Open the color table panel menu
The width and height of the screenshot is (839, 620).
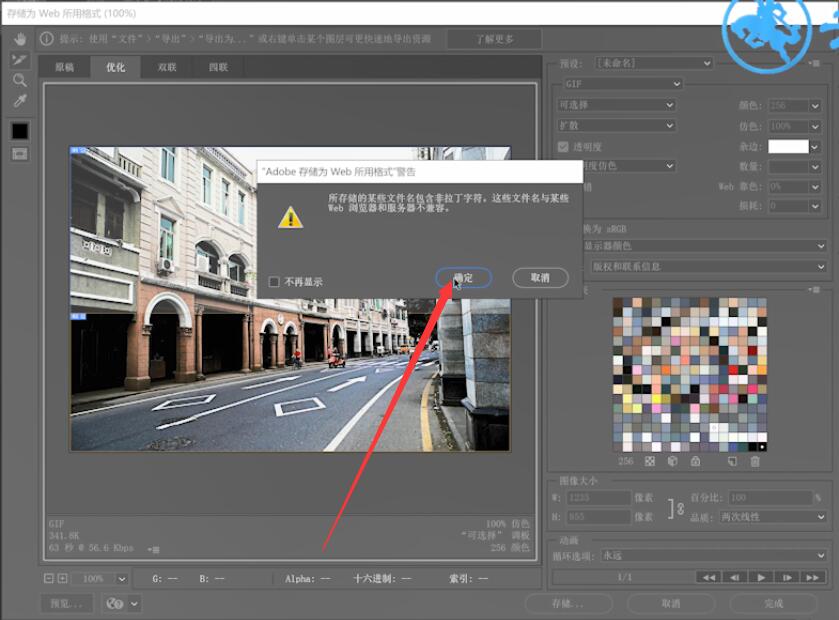coord(814,289)
